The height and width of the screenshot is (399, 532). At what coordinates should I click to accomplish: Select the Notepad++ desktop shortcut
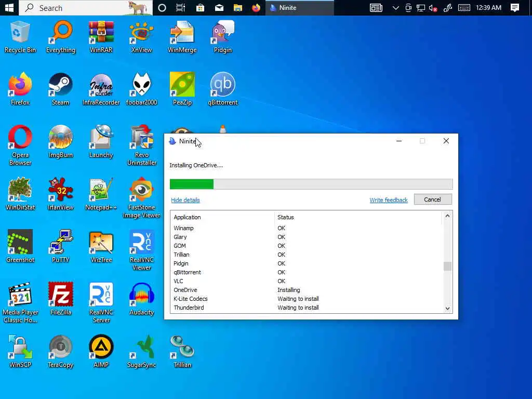pyautogui.click(x=101, y=194)
